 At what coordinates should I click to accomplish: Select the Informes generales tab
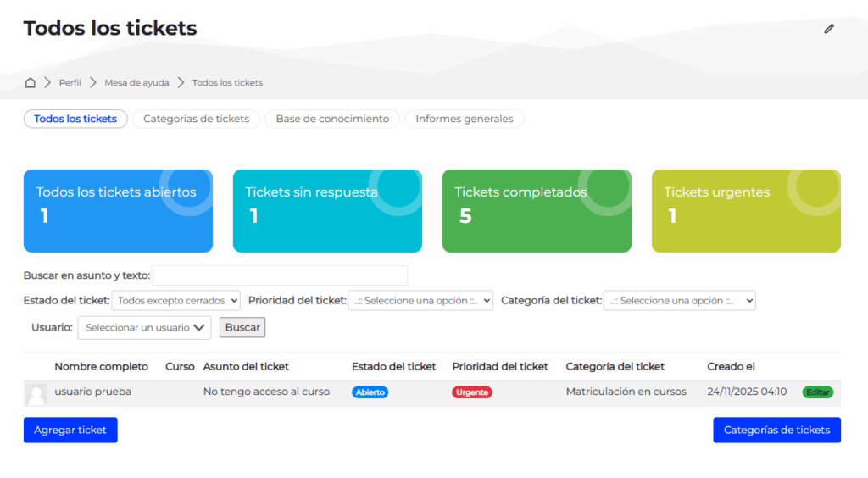point(465,119)
